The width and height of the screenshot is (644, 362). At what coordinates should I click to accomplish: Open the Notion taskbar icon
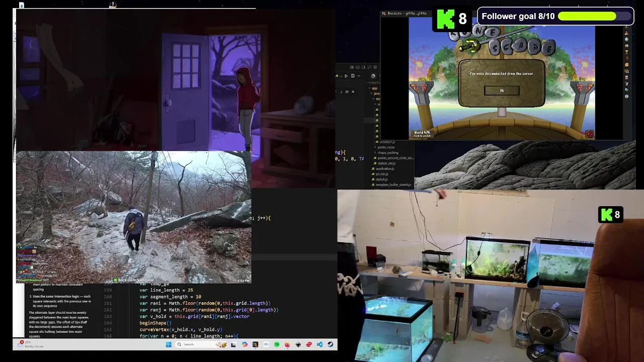255,344
